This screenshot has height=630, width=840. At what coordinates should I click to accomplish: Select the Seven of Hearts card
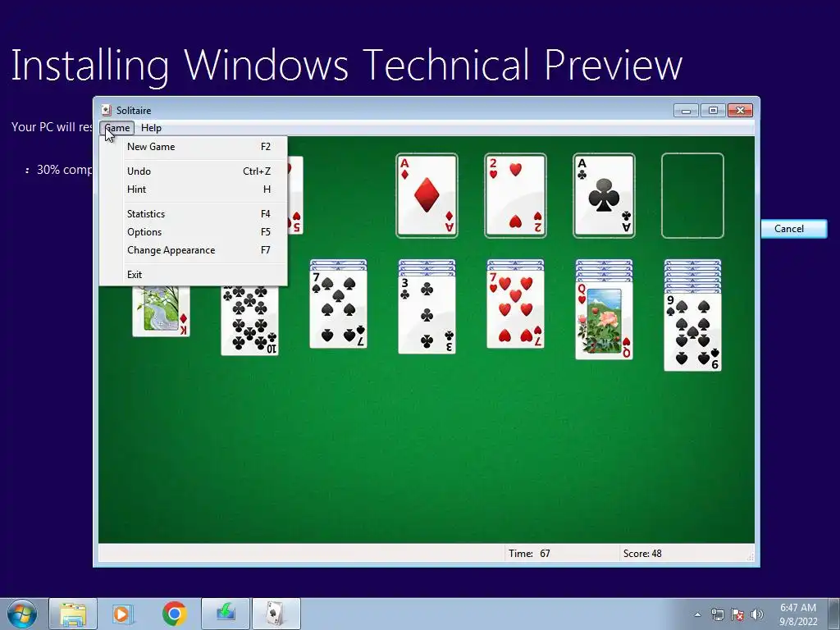pos(515,309)
